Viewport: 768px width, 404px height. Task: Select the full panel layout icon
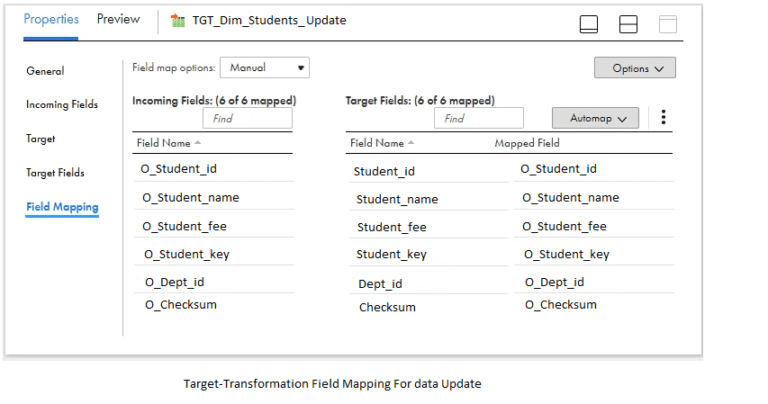[x=668, y=24]
